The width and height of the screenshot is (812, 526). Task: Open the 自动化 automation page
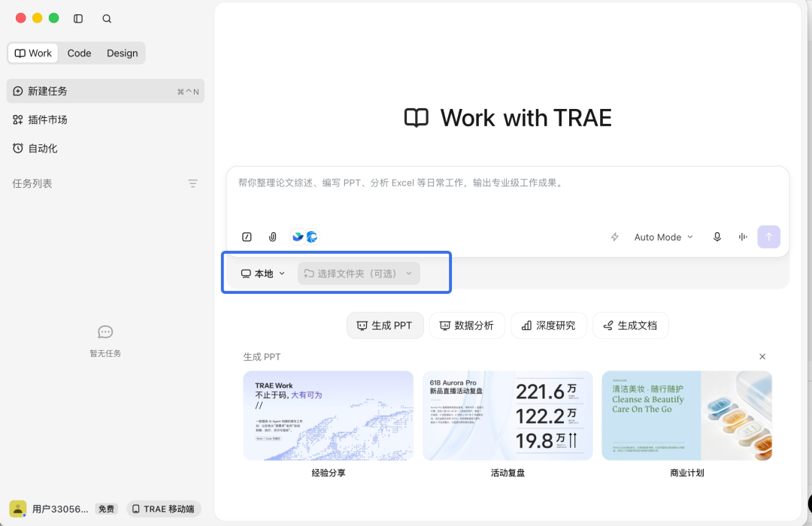pyautogui.click(x=106, y=148)
